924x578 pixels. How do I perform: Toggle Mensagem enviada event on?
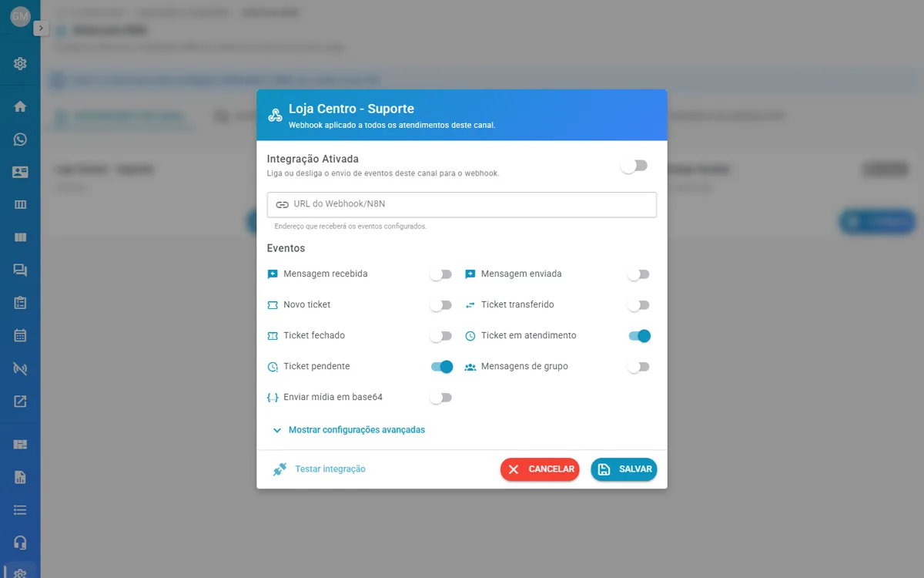click(638, 274)
